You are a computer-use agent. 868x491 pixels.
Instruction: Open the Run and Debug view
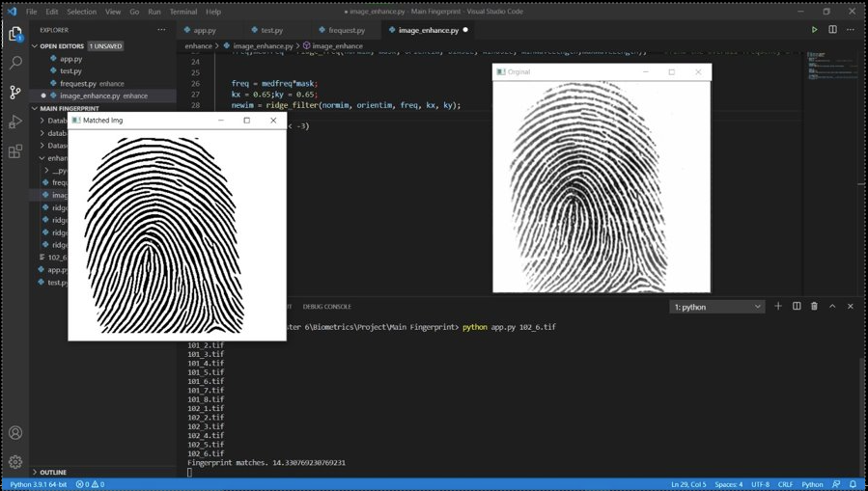tap(15, 122)
